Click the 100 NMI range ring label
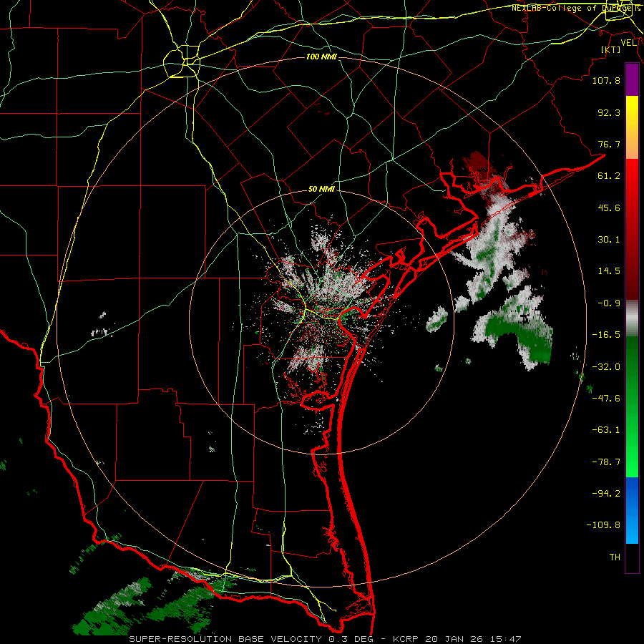Image resolution: width=644 pixels, height=644 pixels. pos(321,57)
